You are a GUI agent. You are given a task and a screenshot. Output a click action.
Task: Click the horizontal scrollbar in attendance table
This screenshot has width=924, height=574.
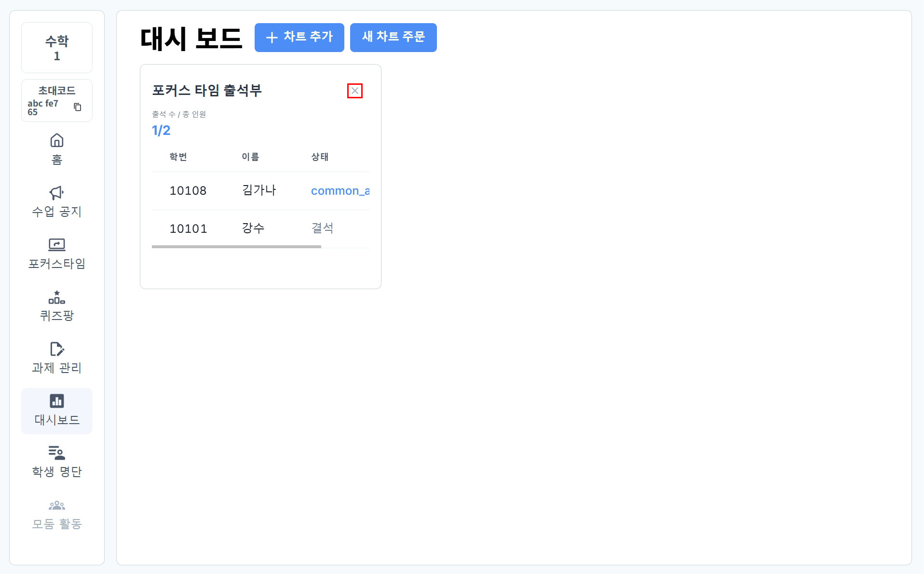[x=236, y=247]
